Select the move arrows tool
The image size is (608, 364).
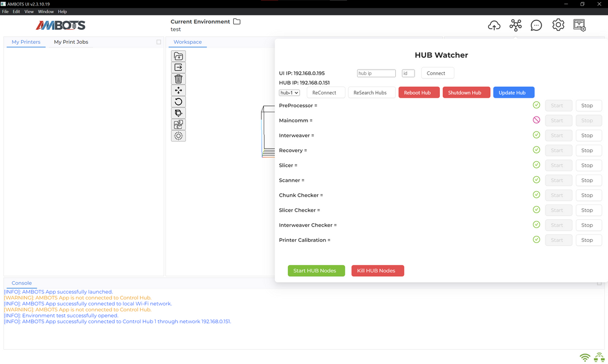pyautogui.click(x=179, y=91)
